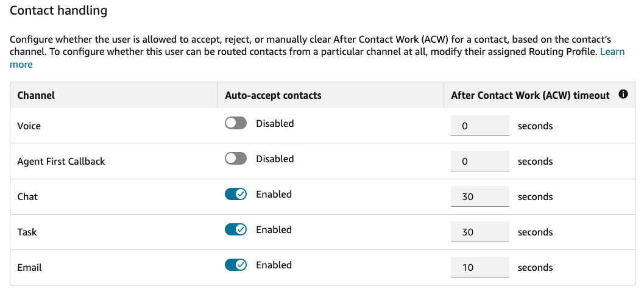Focus the Voice ACW timeout field
Viewport: 644px width, 294px height.
(x=479, y=126)
